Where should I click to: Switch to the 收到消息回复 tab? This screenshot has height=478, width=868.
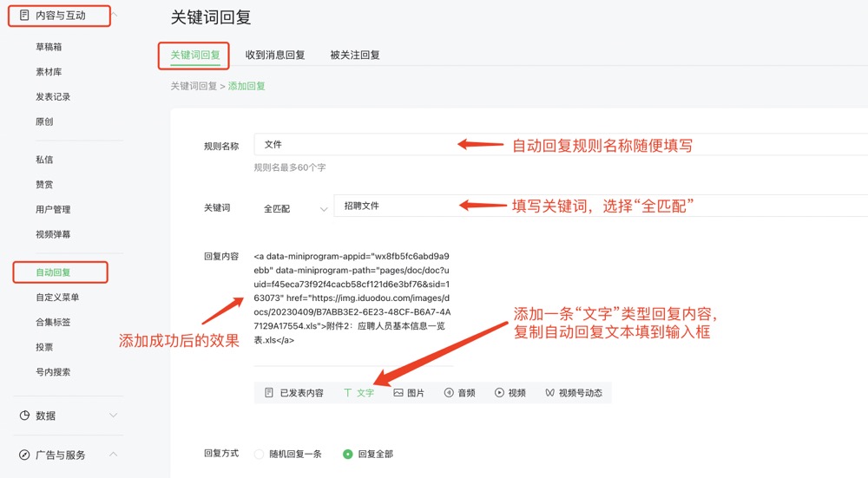[x=275, y=55]
